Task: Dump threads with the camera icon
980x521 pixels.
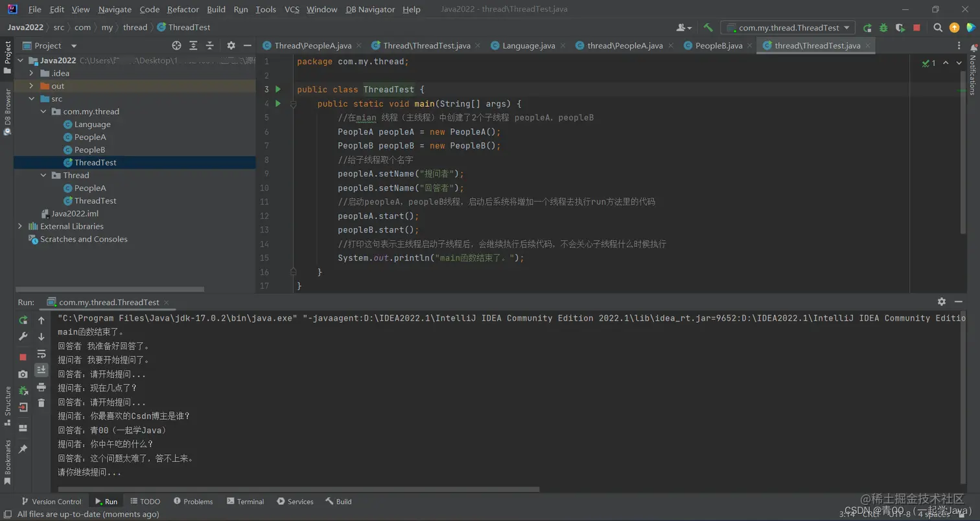Action: click(x=23, y=374)
